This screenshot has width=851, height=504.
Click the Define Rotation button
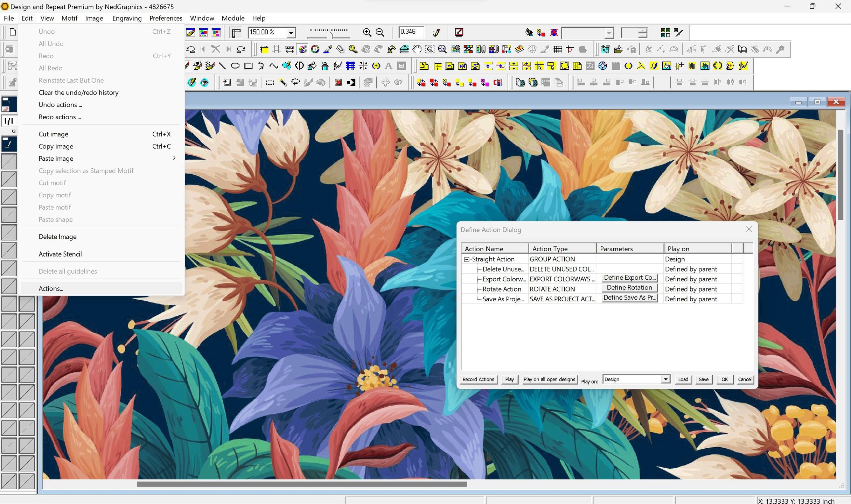tap(629, 288)
